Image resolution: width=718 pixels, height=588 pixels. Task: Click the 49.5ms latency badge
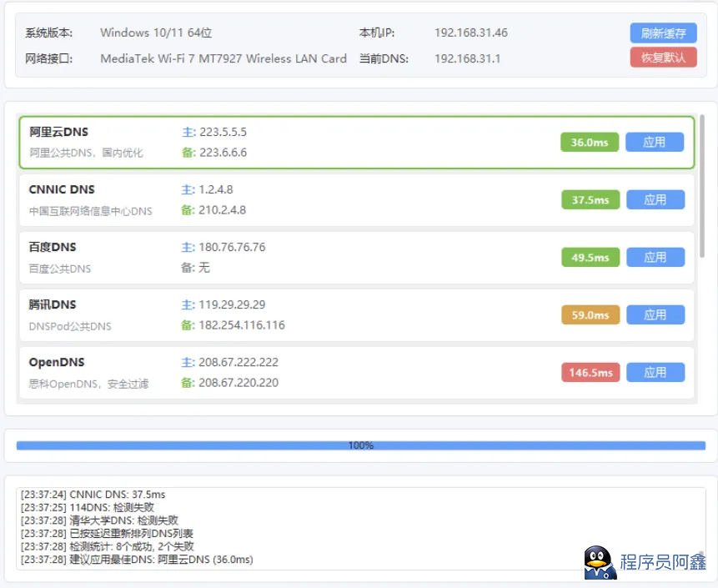point(590,258)
